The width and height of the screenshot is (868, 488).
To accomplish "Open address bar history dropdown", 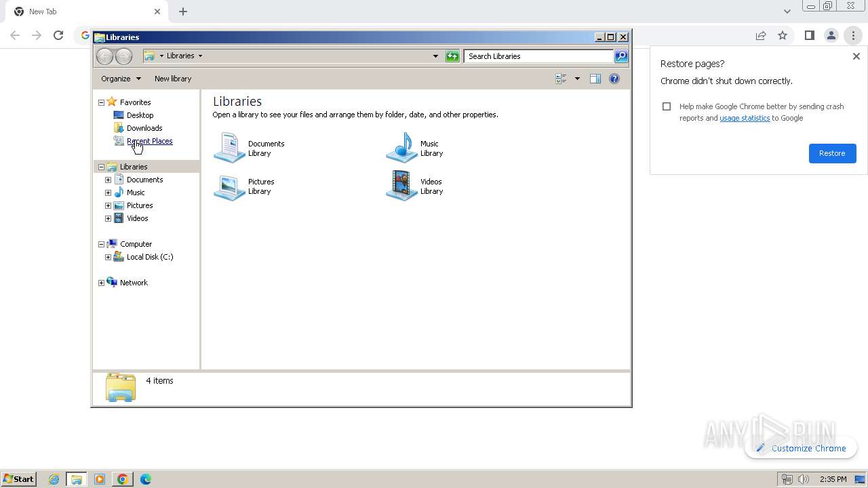I will 435,56.
